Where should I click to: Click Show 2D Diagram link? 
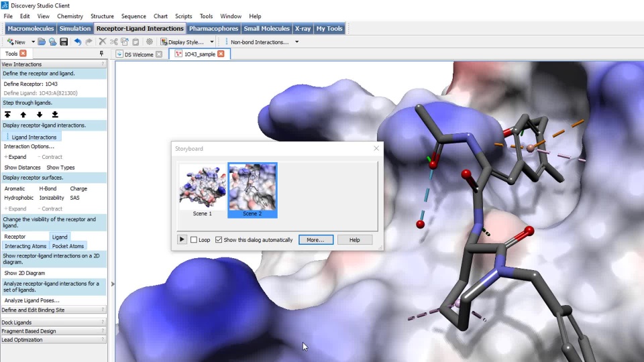click(25, 273)
